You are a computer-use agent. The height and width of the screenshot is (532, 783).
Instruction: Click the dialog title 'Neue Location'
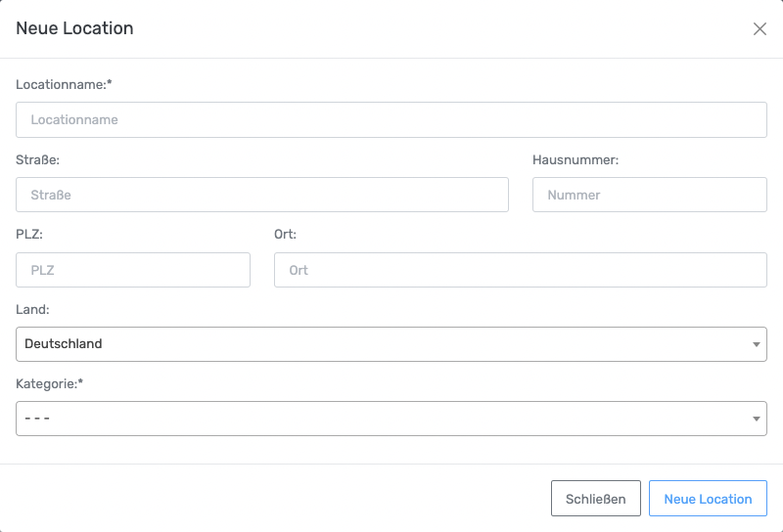pyautogui.click(x=74, y=28)
